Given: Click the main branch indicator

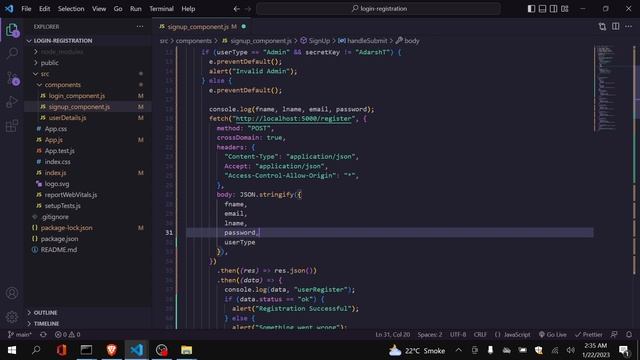Looking at the screenshot, I should [x=20, y=335].
